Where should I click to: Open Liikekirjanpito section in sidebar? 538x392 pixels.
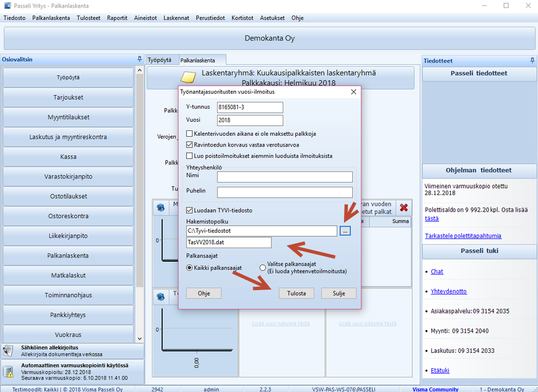(x=68, y=236)
